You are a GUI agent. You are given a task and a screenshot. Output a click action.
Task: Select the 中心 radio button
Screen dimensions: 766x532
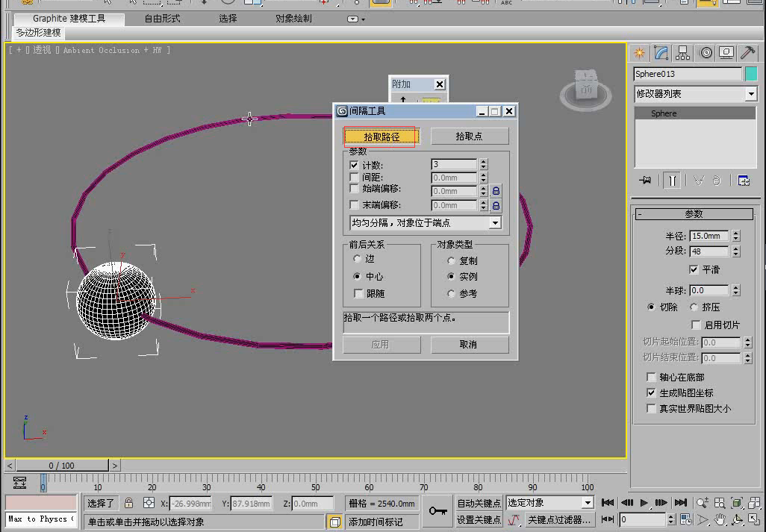357,276
